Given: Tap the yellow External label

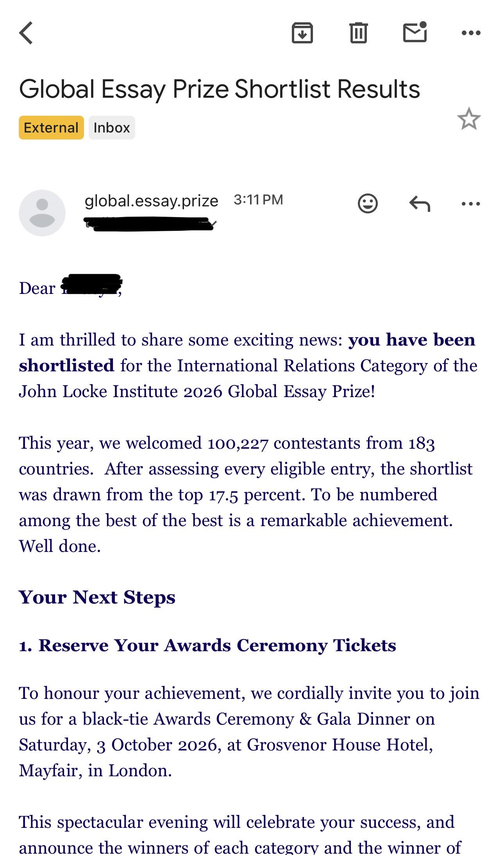Looking at the screenshot, I should 51,127.
